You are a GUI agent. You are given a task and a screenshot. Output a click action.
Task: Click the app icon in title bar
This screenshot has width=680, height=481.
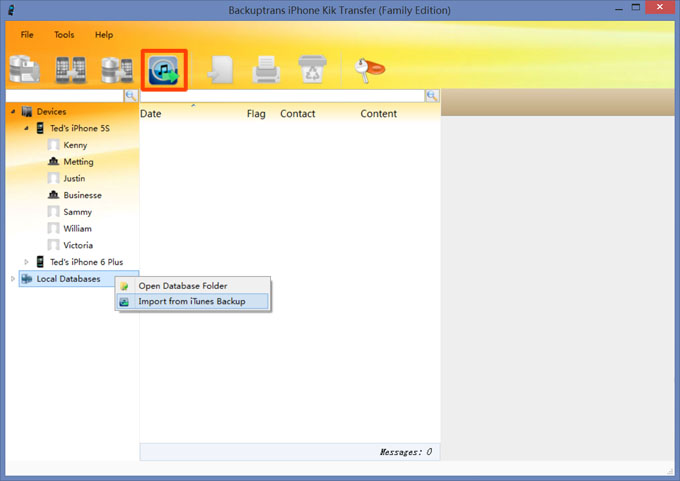(x=11, y=10)
